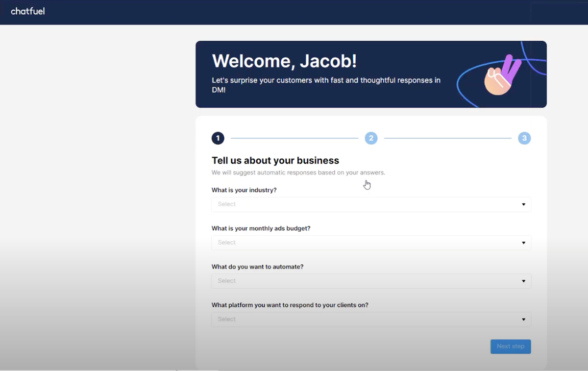Open the 'What is your industry?' dropdown
588x371 pixels.
coord(371,204)
